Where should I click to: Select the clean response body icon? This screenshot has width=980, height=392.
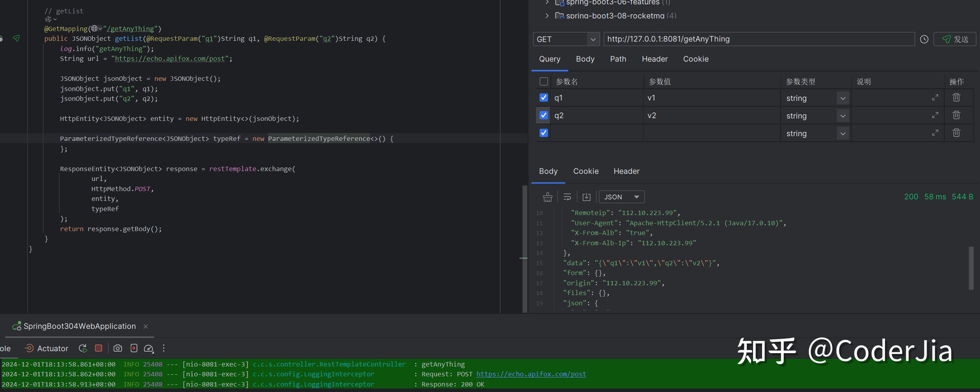547,197
